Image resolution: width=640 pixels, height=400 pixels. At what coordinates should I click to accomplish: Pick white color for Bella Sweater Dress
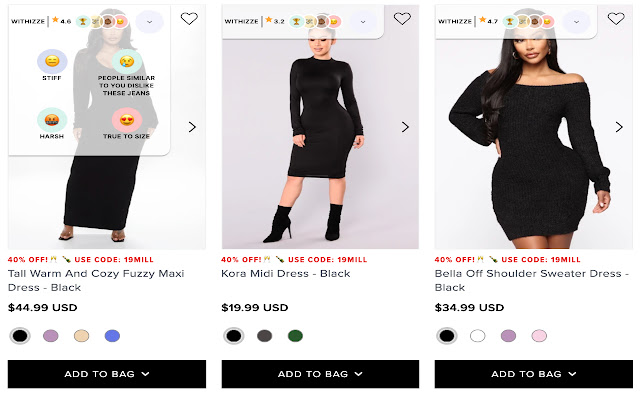[x=477, y=336]
